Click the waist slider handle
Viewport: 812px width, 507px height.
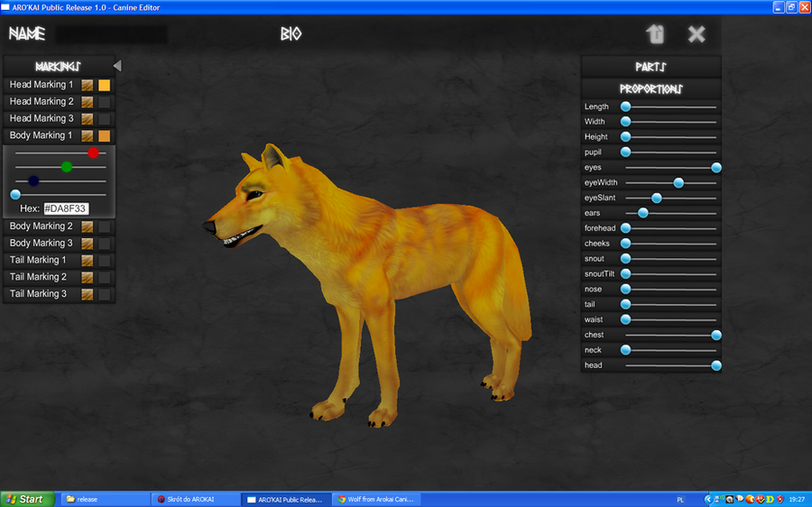tap(625, 319)
